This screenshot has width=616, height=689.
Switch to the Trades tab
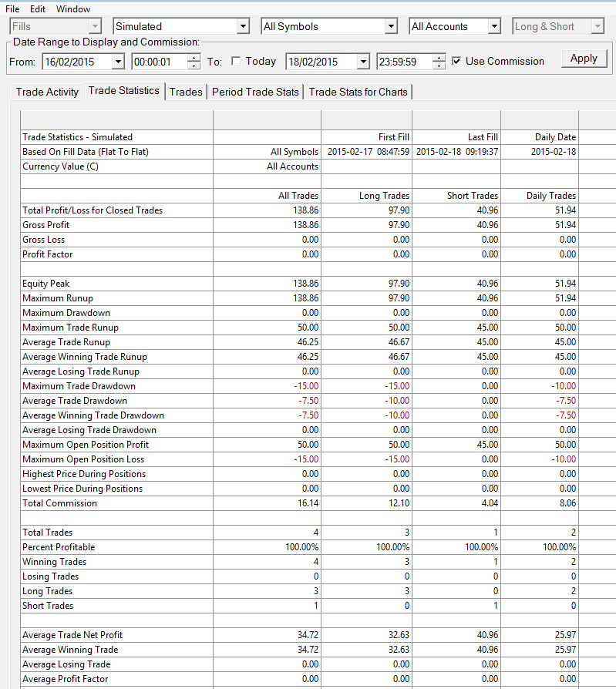(x=186, y=92)
